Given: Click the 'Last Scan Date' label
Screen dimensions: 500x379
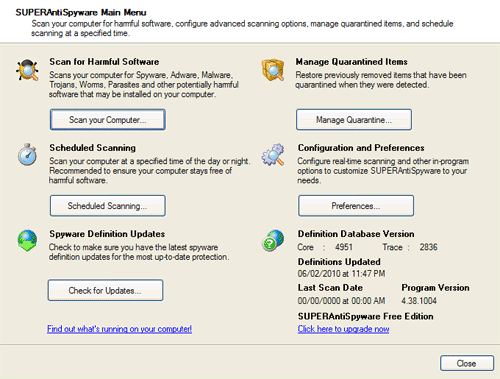Looking at the screenshot, I should tap(330, 288).
